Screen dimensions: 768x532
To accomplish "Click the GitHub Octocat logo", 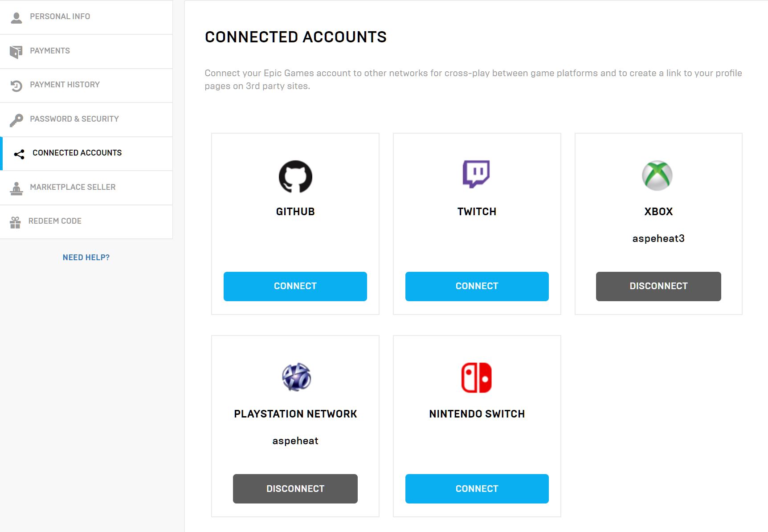I will (x=295, y=176).
